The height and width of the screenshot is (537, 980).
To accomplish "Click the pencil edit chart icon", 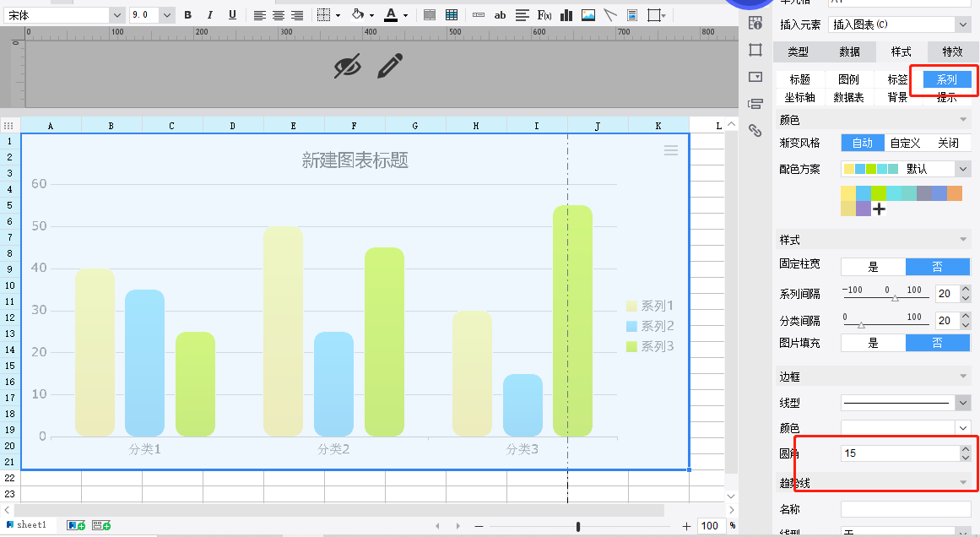I will (390, 66).
